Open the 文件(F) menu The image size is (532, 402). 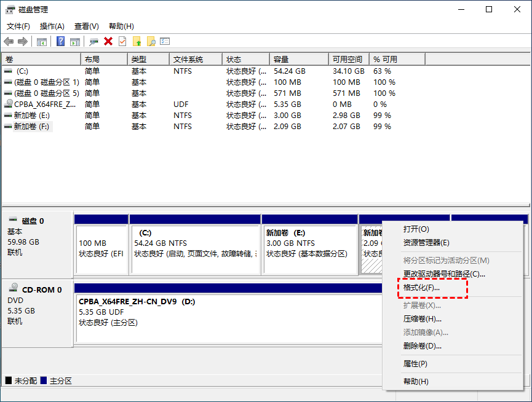click(x=18, y=26)
